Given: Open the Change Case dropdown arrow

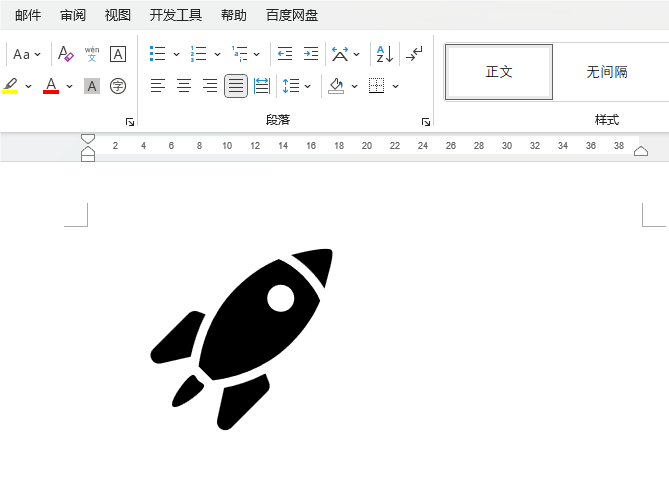Looking at the screenshot, I should (38, 54).
